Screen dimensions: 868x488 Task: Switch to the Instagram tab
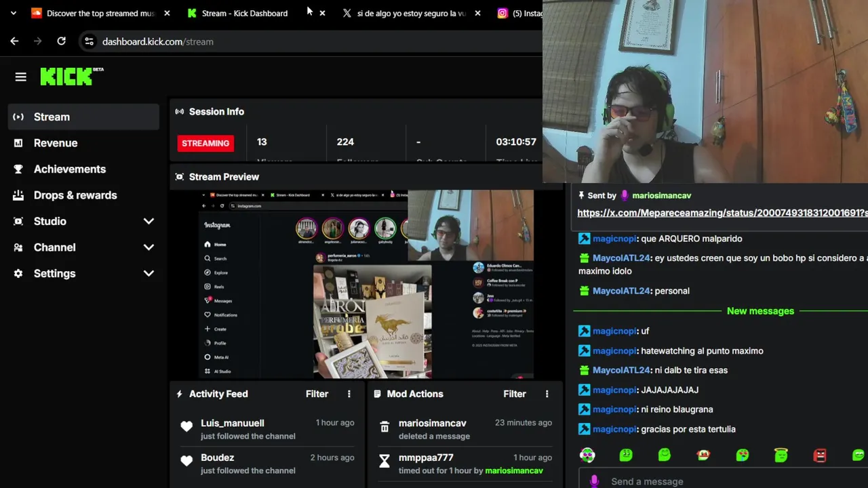click(519, 13)
